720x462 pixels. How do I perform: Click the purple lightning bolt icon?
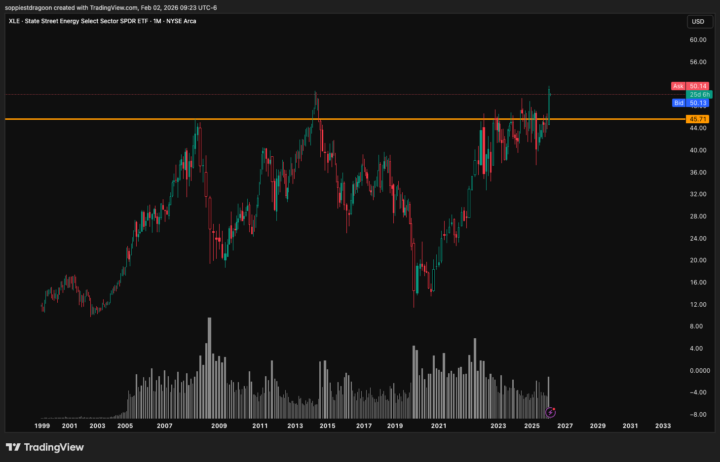tap(550, 412)
